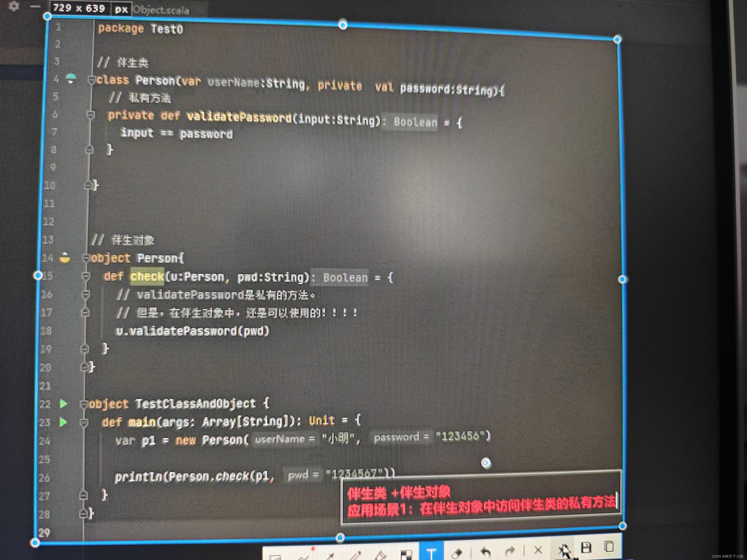Run main method via gutter play arrow

(63, 422)
